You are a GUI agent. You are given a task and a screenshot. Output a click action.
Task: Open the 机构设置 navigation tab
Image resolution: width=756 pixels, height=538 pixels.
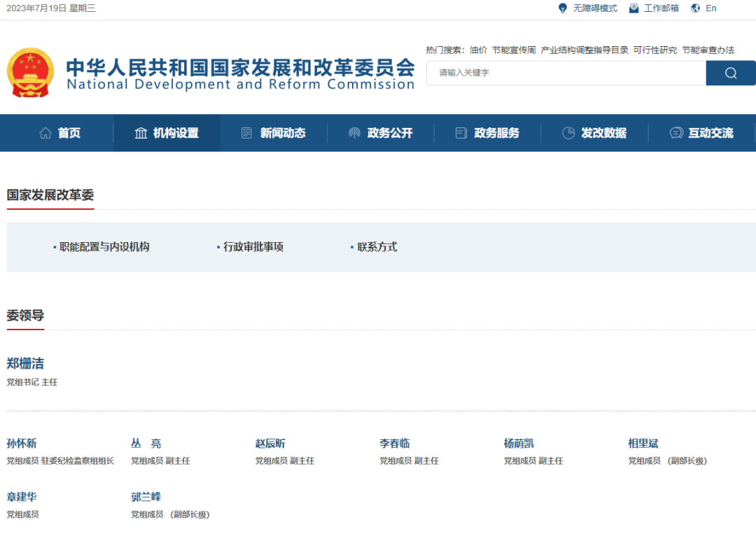coord(167,133)
